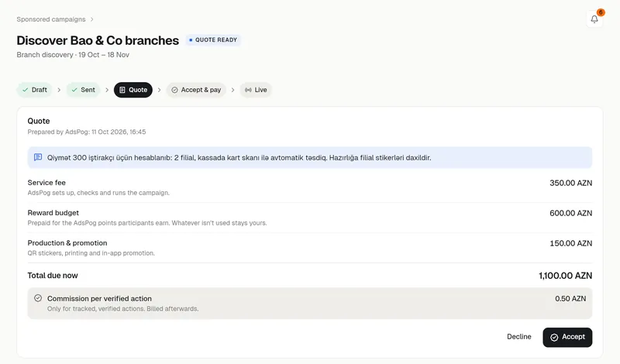Click the commission check-circle icon
Image resolution: width=620 pixels, height=364 pixels.
pos(38,298)
